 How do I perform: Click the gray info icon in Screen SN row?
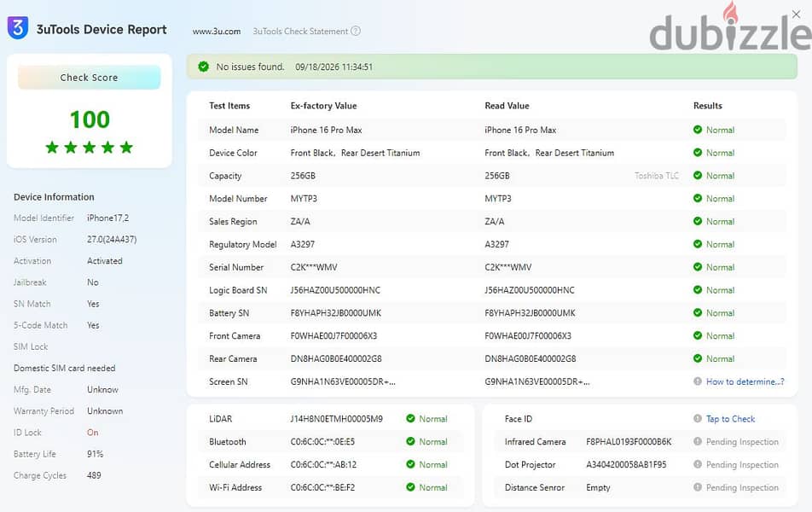698,381
